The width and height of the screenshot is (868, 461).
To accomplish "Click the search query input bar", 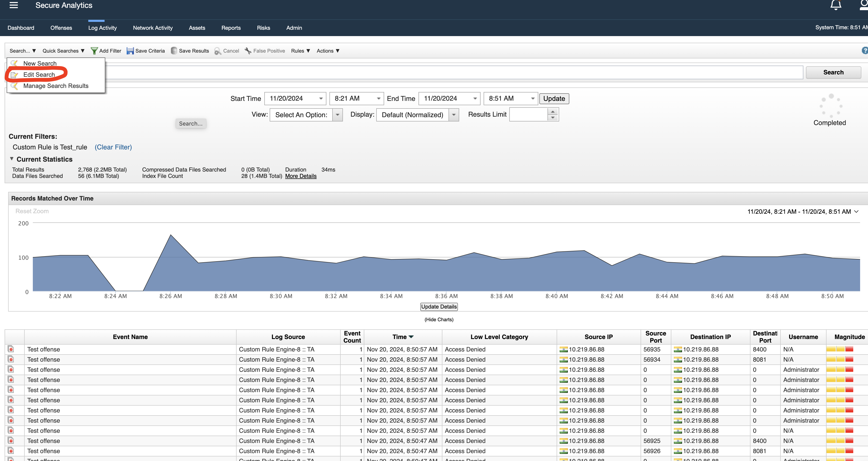I will pyautogui.click(x=454, y=72).
